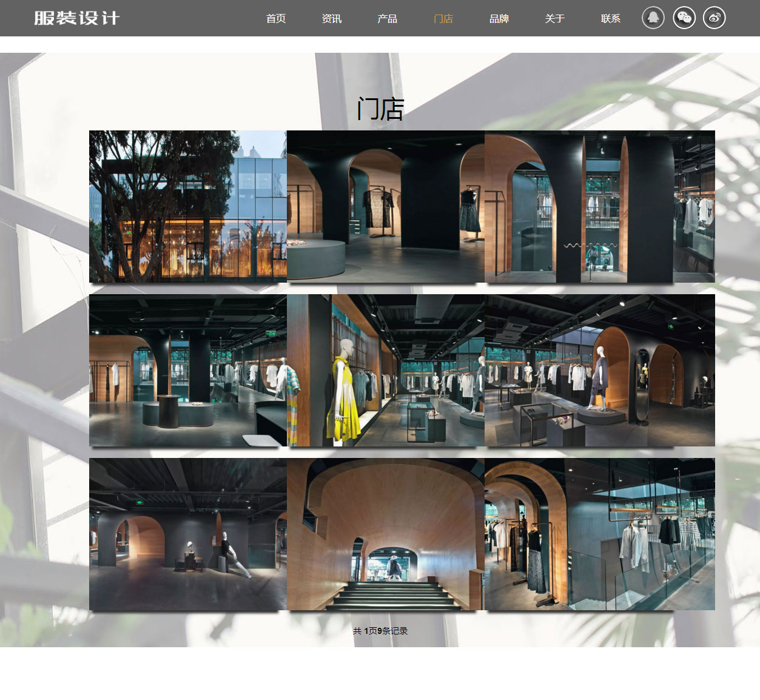760x700 pixels.
Task: Open the Weibo icon link
Action: click(x=715, y=18)
